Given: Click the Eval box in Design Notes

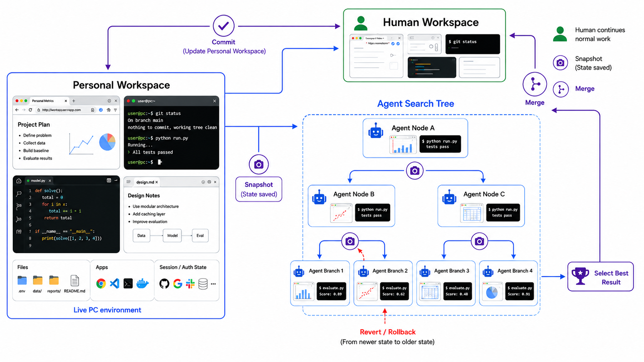Looking at the screenshot, I should tap(200, 235).
